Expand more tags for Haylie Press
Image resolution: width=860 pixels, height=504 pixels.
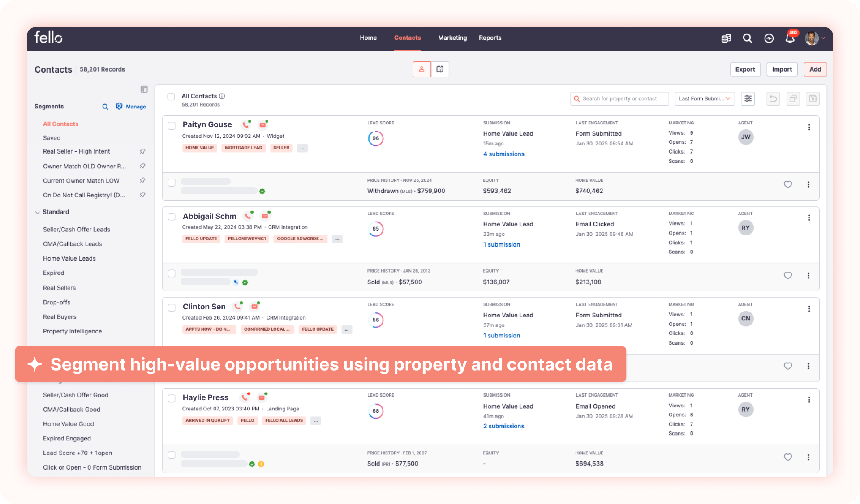pyautogui.click(x=316, y=421)
